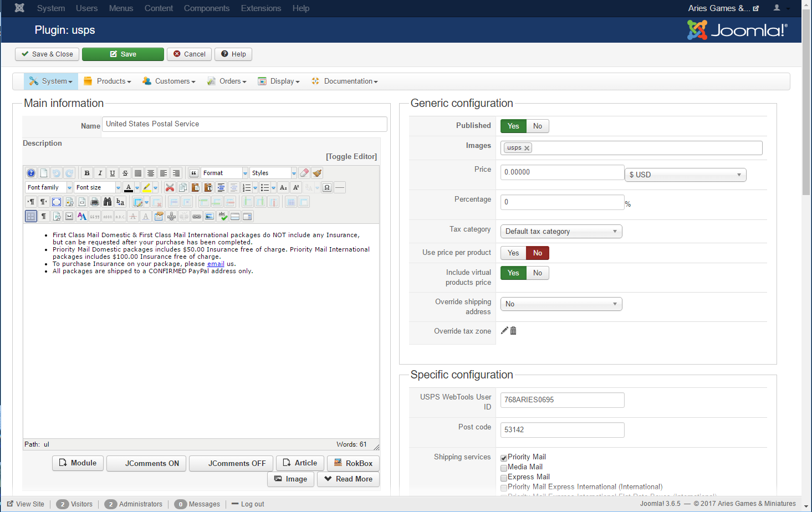
Task: Pick the text color swatch button
Action: [x=129, y=187]
